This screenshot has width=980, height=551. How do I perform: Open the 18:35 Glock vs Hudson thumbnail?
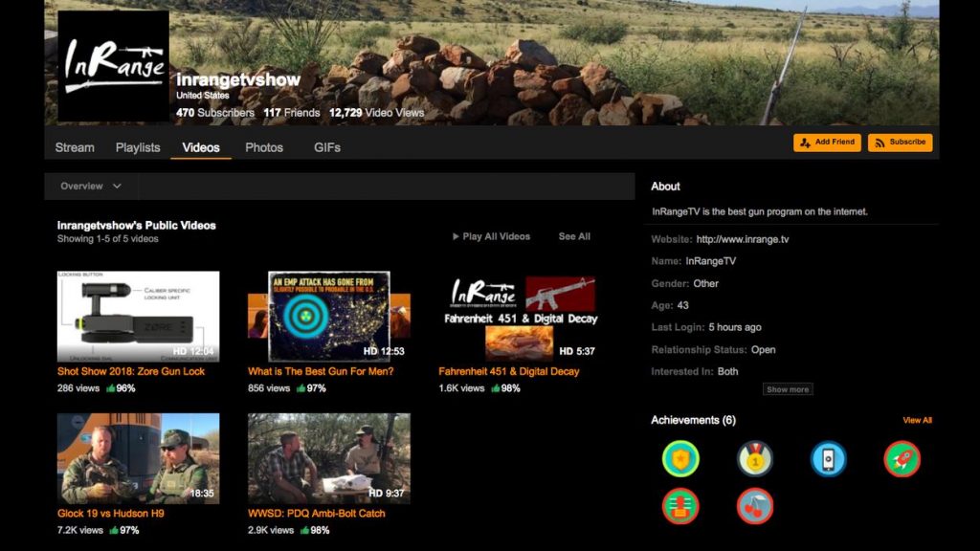pyautogui.click(x=138, y=458)
